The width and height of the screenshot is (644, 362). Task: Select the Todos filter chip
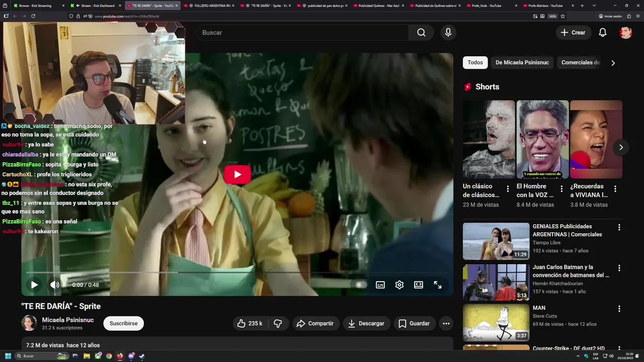click(475, 62)
